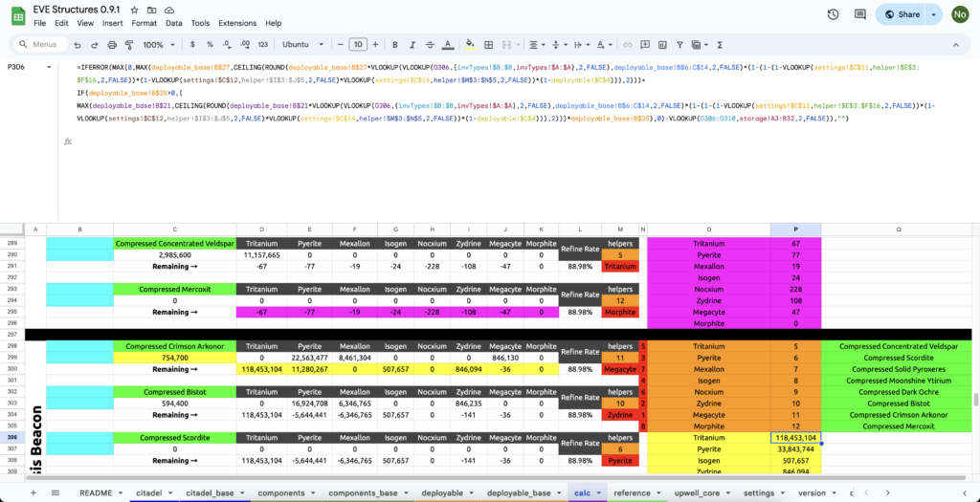
Task: Open the comments panel
Action: click(860, 14)
